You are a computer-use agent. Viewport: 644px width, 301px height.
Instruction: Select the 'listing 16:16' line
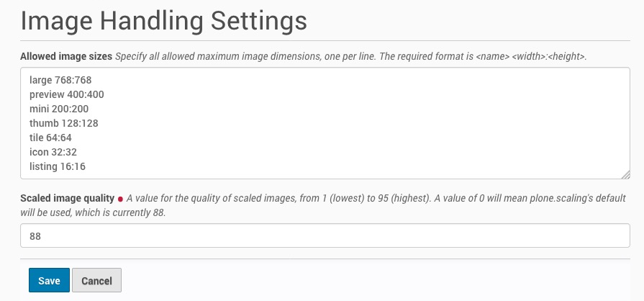58,166
